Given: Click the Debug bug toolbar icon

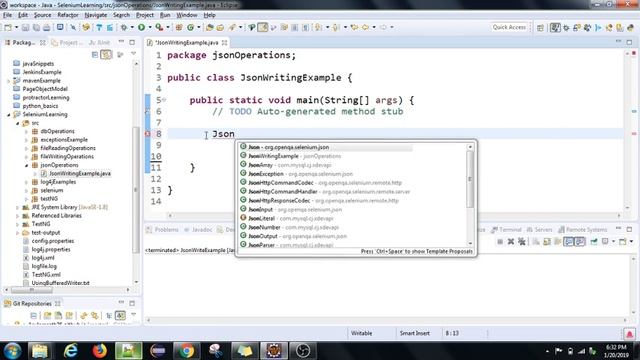Looking at the screenshot, I should (124, 27).
